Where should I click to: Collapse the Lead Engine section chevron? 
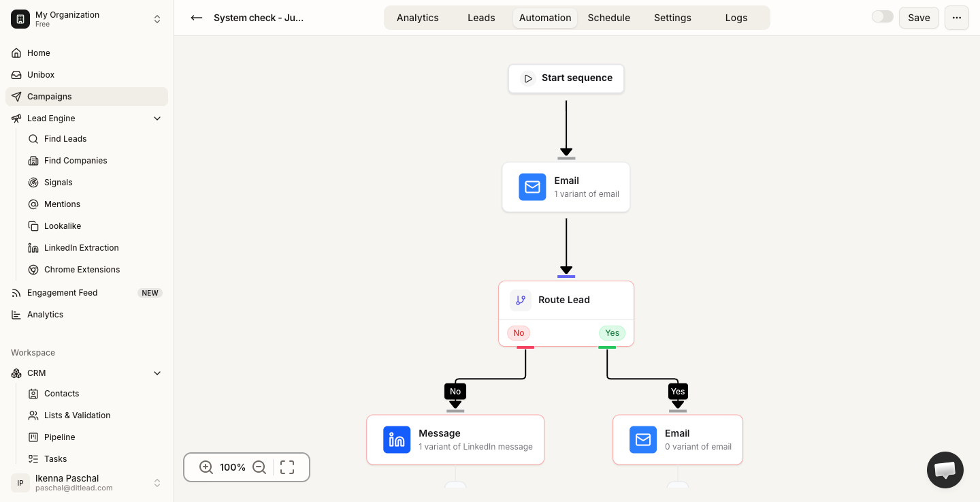(x=157, y=119)
